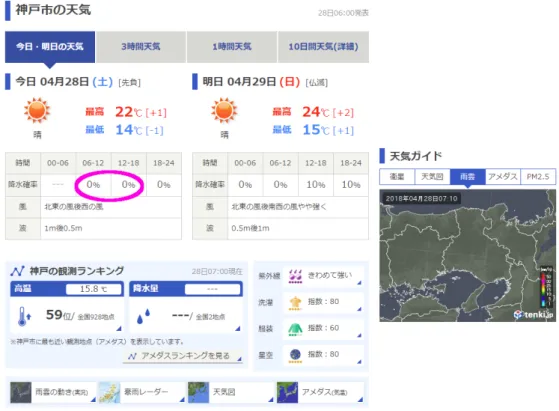Image resolution: width=559 pixels, height=411 pixels.
Task: Click tomorrow's high temperature 24℃
Action: 316,112
